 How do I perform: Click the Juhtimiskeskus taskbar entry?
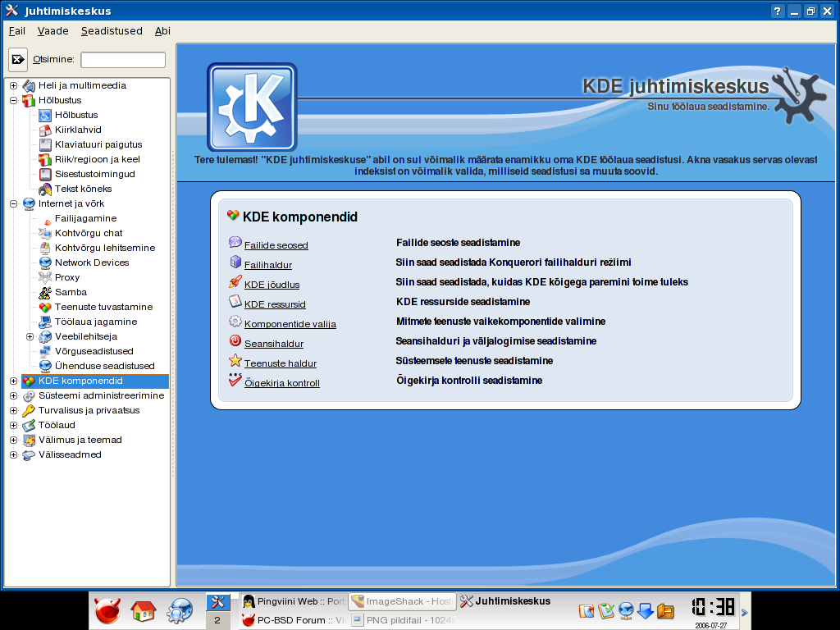click(505, 601)
